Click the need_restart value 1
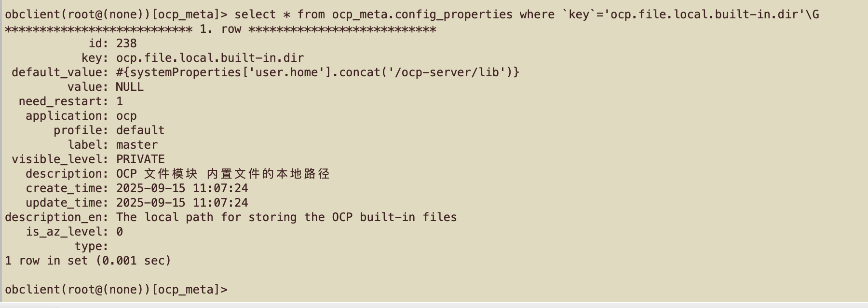The height and width of the screenshot is (308, 868). 120,101
